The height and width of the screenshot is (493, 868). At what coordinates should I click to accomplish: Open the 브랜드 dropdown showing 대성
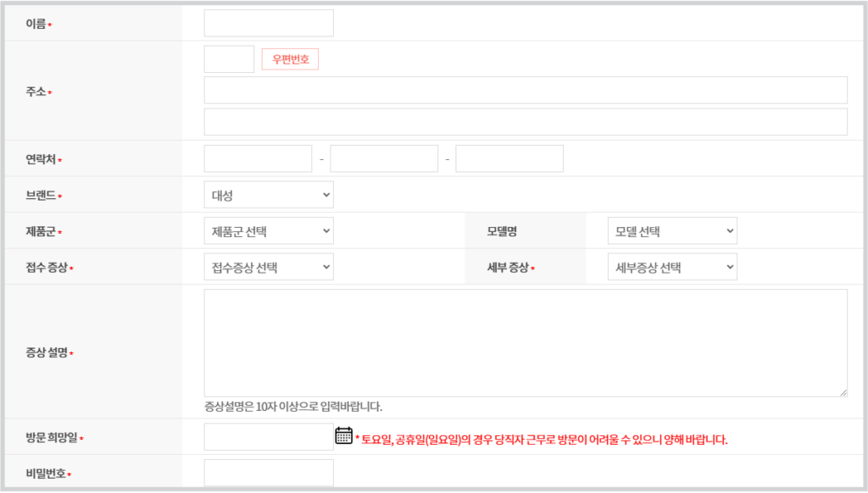pyautogui.click(x=269, y=195)
